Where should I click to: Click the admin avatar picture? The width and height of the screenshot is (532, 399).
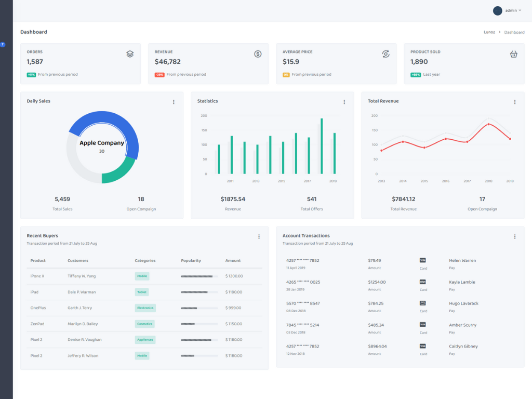[497, 10]
